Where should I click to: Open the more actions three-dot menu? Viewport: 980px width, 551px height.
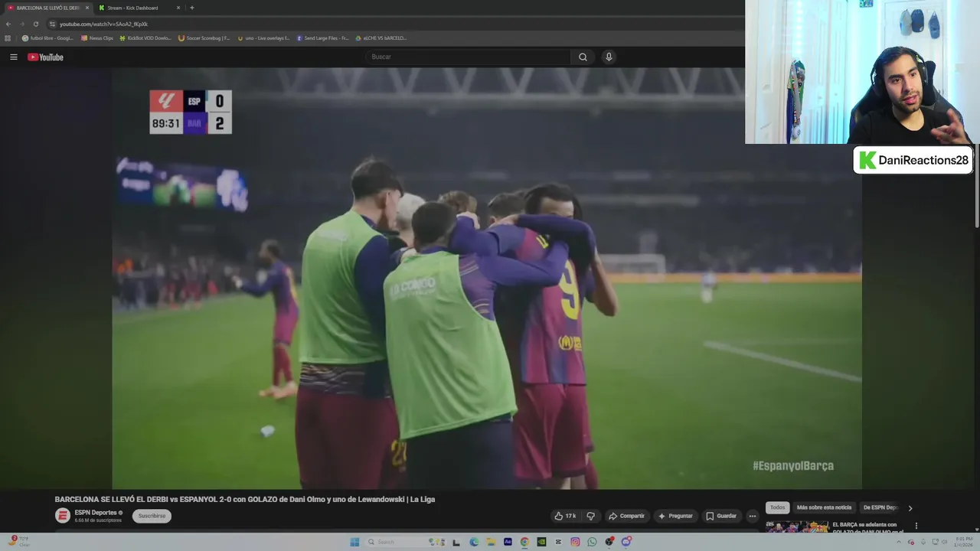tap(752, 516)
